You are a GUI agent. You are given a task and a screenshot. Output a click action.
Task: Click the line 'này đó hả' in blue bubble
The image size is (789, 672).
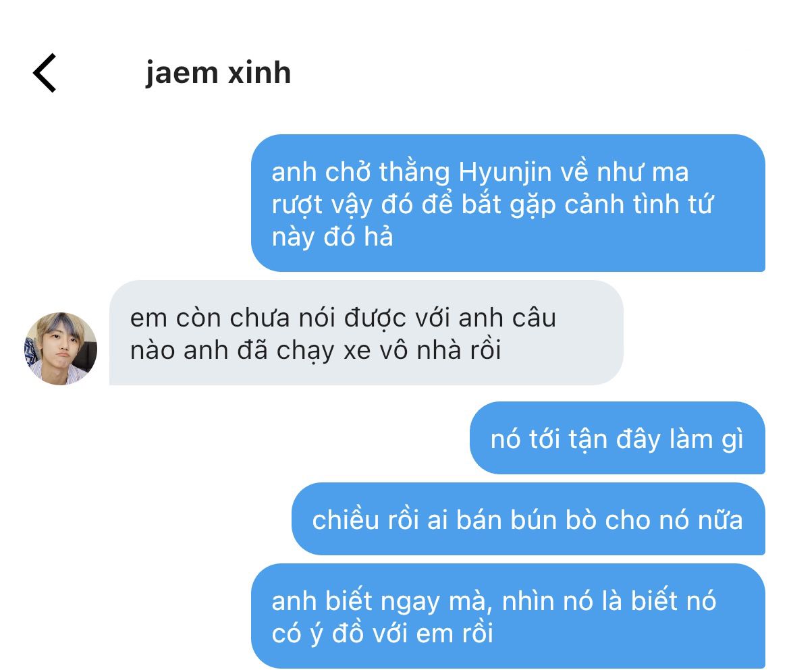coord(332,237)
